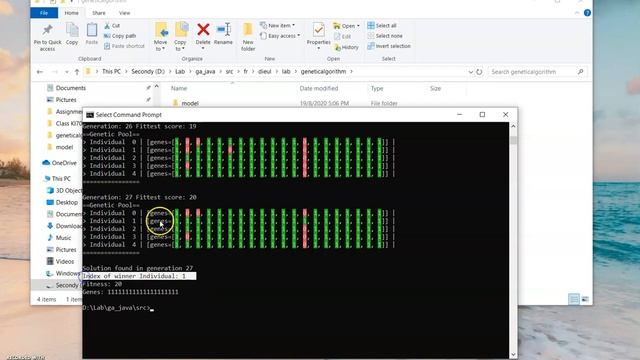640x360 pixels.
Task: Click the Explorer help question mark icon
Action: pos(587,13)
